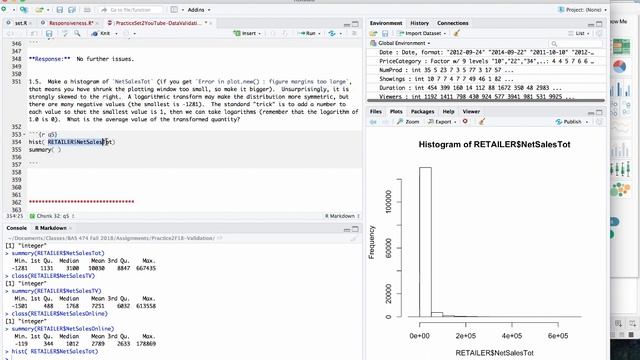Toggle the document outline icon
The image size is (640, 360).
point(354,33)
